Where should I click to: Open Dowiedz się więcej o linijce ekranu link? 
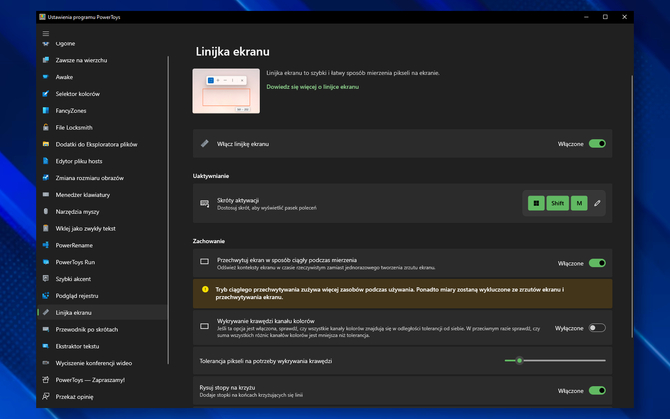point(312,87)
